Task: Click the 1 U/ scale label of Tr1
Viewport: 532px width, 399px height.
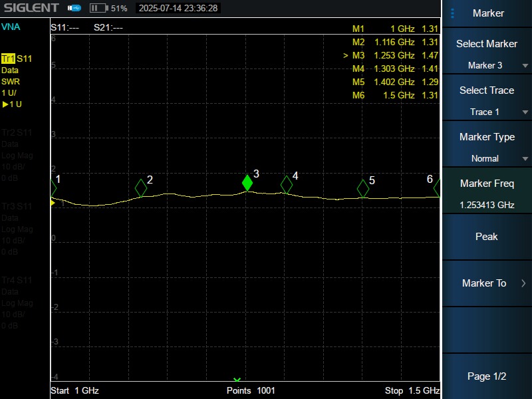Action: [x=9, y=93]
